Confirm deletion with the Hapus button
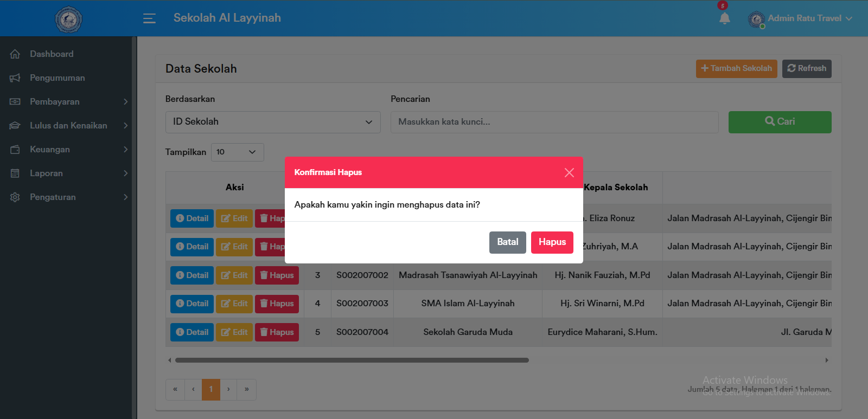 tap(552, 242)
